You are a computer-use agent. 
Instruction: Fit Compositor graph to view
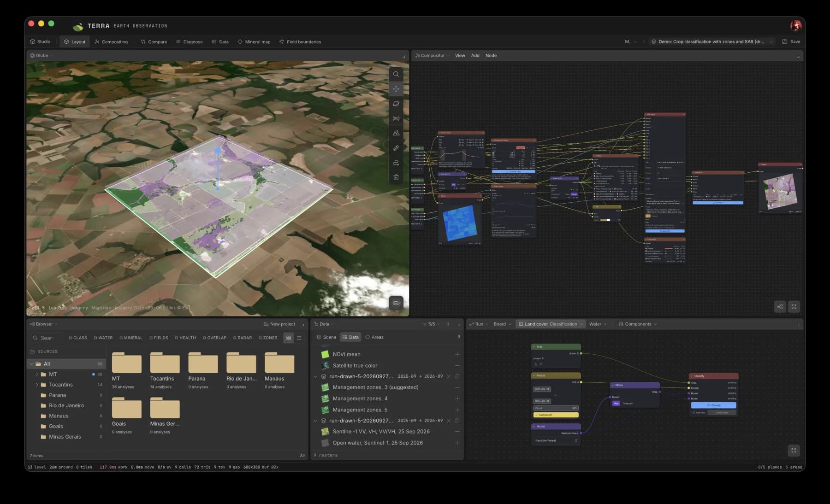coord(794,307)
